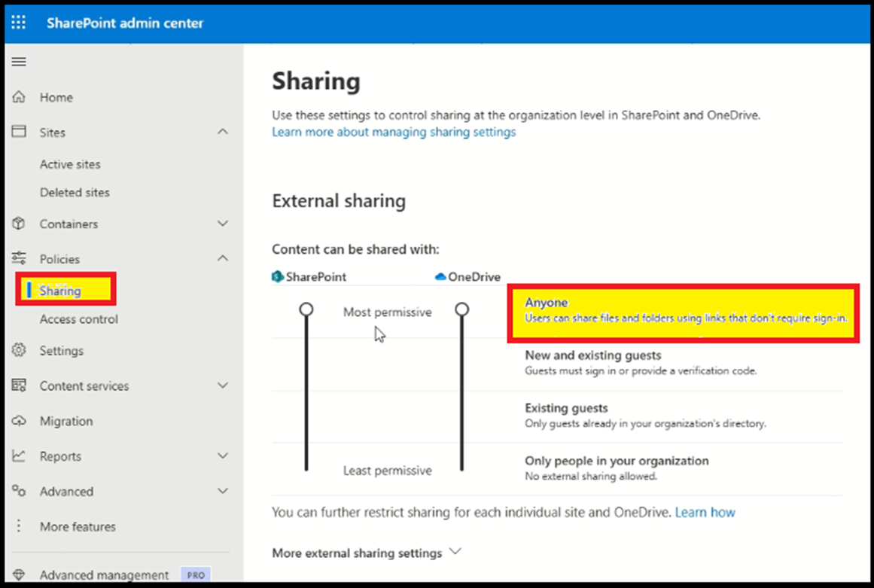
Task: Click the Sites window icon
Action: (19, 132)
